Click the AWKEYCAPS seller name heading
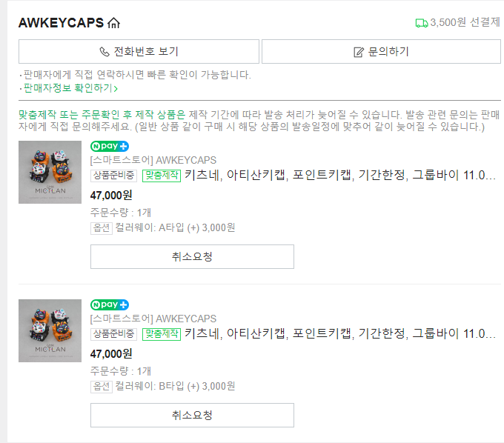This screenshot has width=504, height=443. point(61,23)
